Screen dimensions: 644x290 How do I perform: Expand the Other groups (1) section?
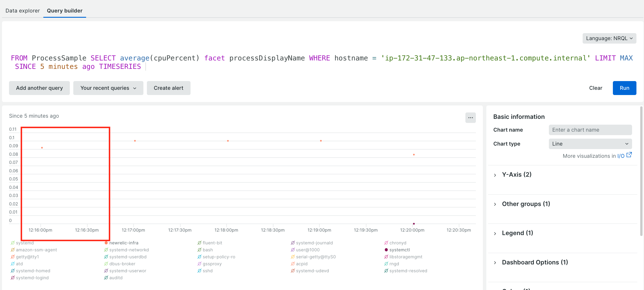526,204
